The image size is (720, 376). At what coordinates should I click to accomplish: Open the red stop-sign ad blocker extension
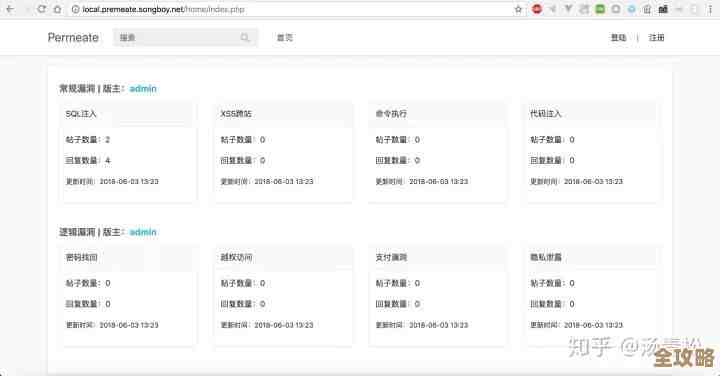[x=537, y=9]
